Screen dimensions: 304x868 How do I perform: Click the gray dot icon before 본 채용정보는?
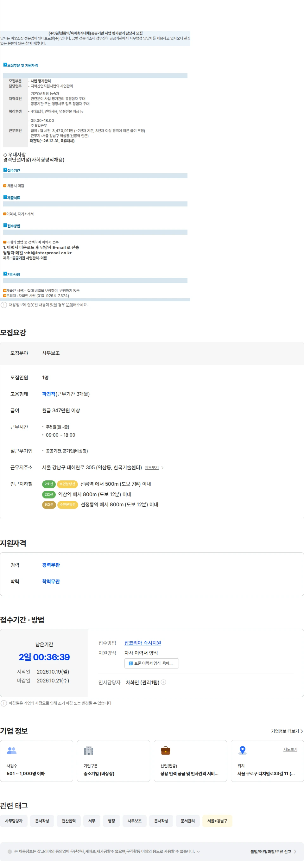pyautogui.click(x=10, y=852)
